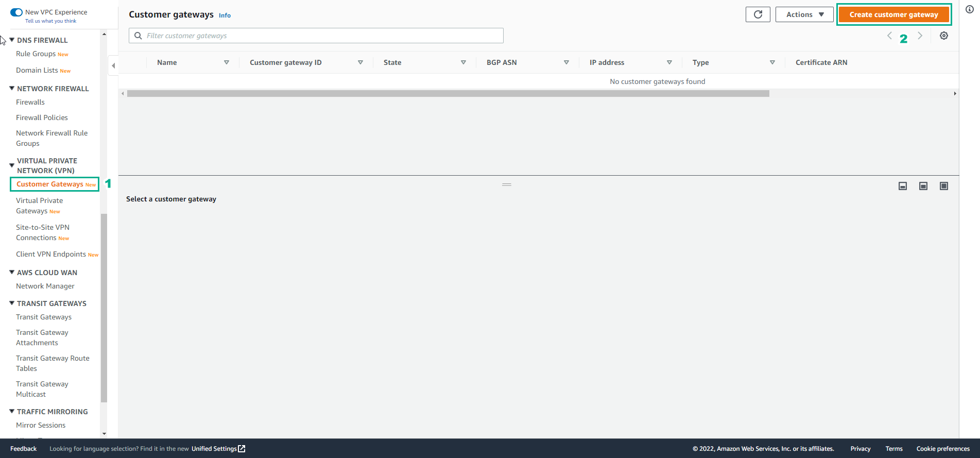This screenshot has height=458, width=980.
Task: Click the sidebar vertical scrollbar thumb
Action: click(104, 308)
